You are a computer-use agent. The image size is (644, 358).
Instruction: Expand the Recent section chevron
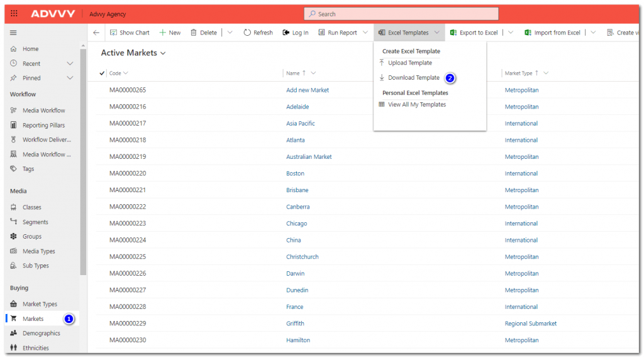pyautogui.click(x=70, y=63)
